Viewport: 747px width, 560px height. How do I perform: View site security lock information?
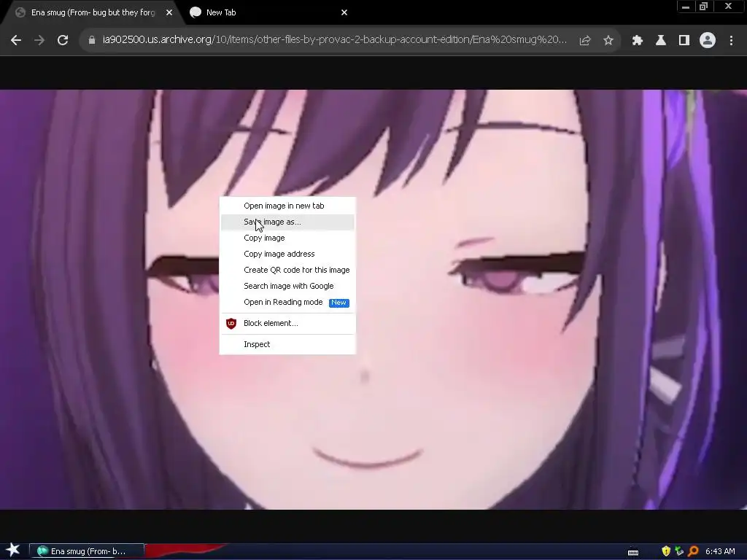92,41
